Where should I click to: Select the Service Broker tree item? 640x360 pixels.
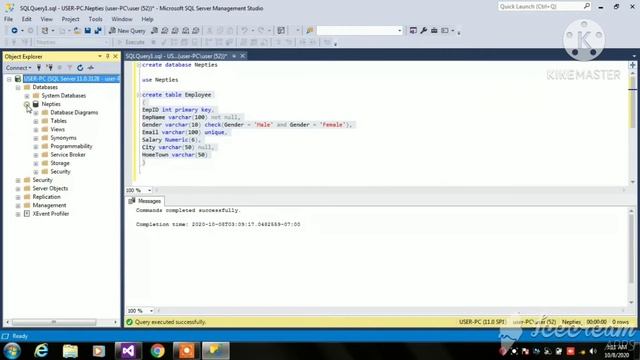click(68, 155)
